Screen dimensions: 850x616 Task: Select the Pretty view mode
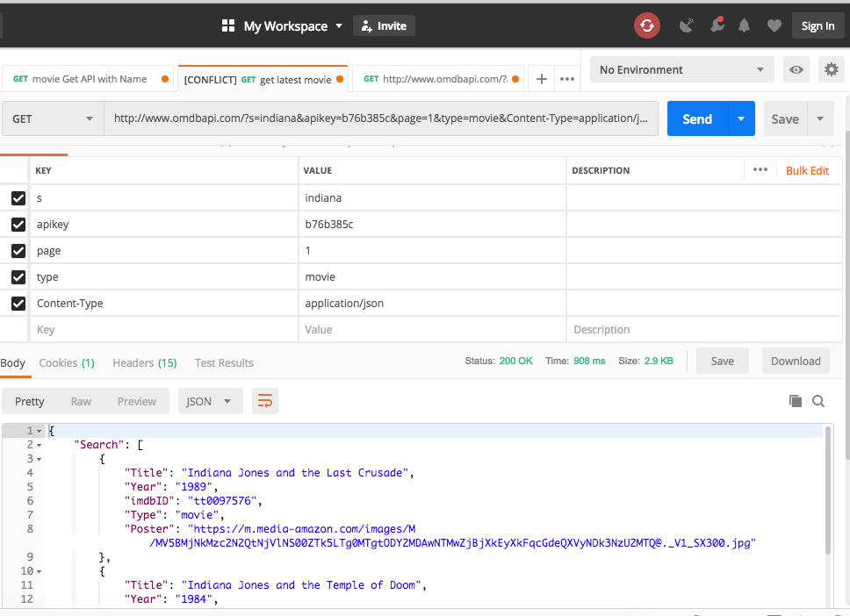(29, 401)
